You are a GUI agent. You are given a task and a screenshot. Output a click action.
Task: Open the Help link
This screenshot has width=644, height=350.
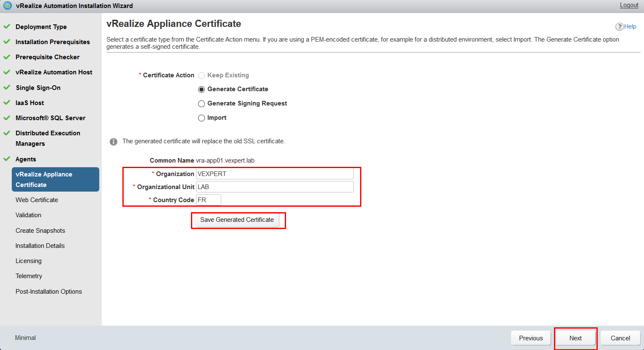pyautogui.click(x=630, y=26)
